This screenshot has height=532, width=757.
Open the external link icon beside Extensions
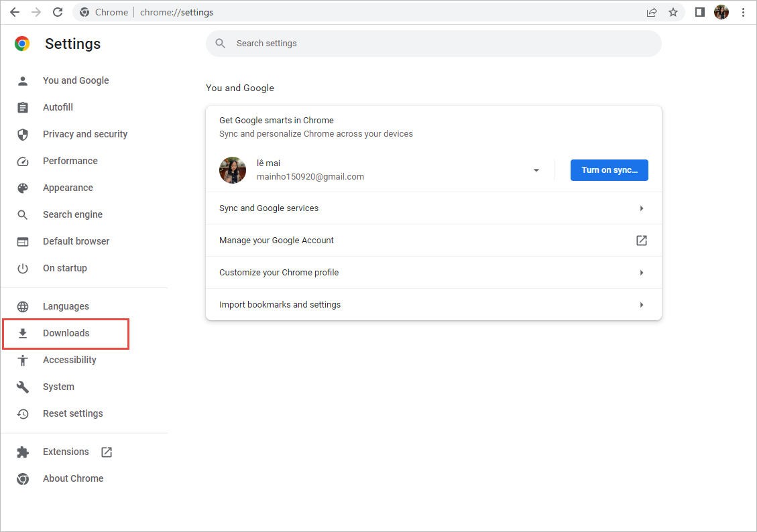point(107,452)
